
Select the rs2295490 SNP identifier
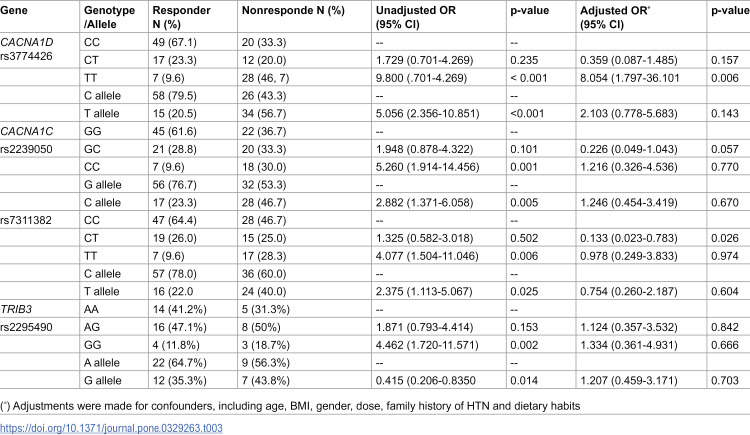26,327
